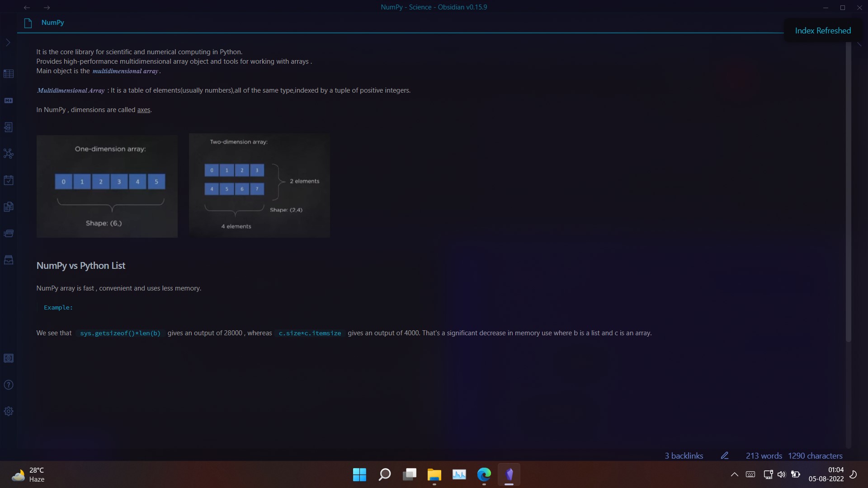The width and height of the screenshot is (868, 488).
Task: Launch Microsoft Edge from the taskbar
Action: [x=483, y=474]
